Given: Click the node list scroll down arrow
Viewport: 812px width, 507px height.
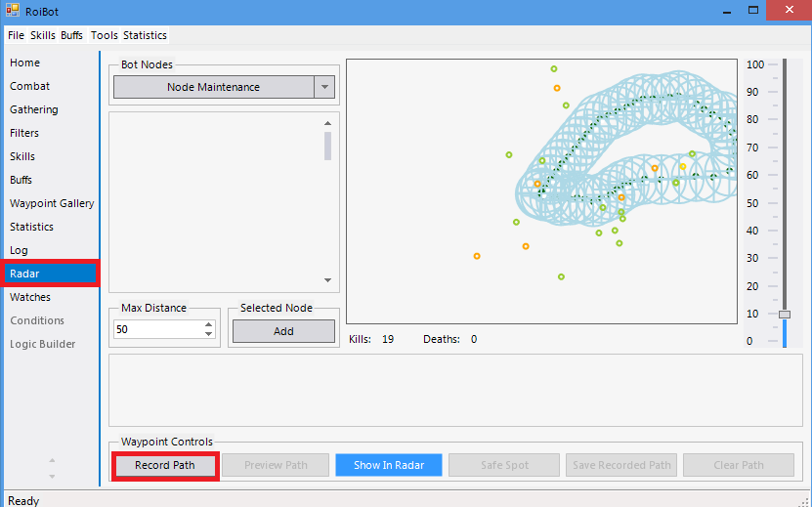Looking at the screenshot, I should 327,280.
